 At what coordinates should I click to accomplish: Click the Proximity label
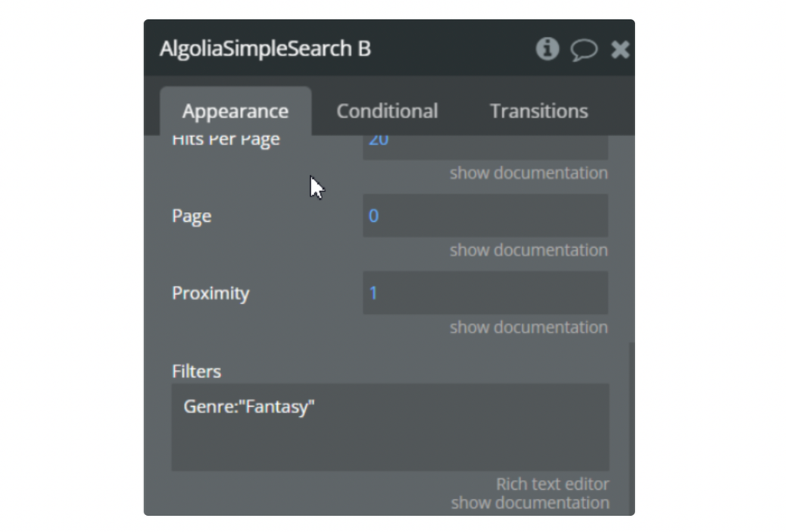[x=210, y=293]
